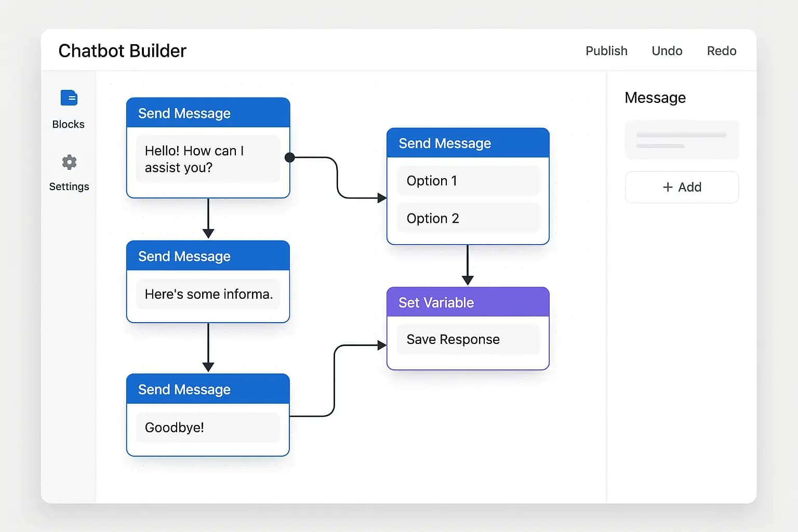Select header of the Goodbye Send Message block

click(208, 389)
